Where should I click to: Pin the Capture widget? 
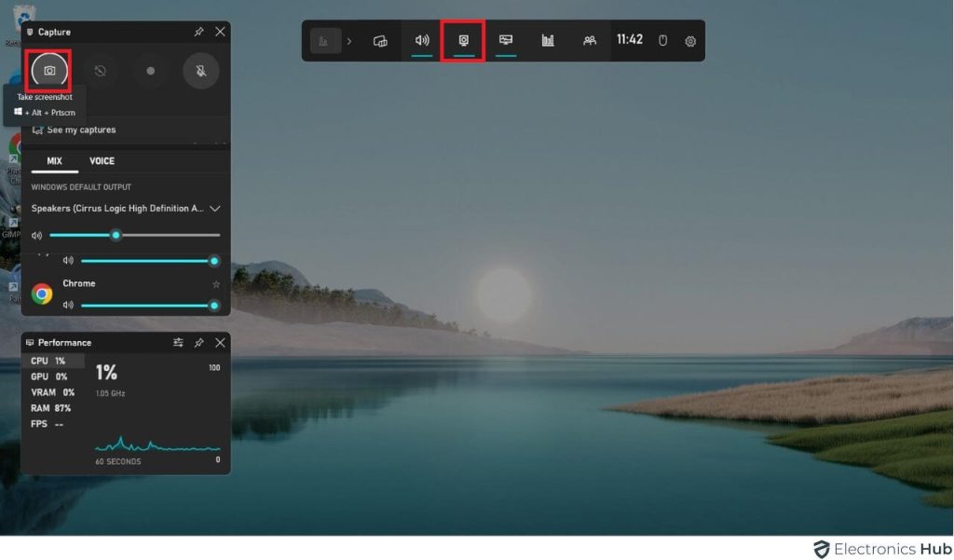(x=198, y=32)
